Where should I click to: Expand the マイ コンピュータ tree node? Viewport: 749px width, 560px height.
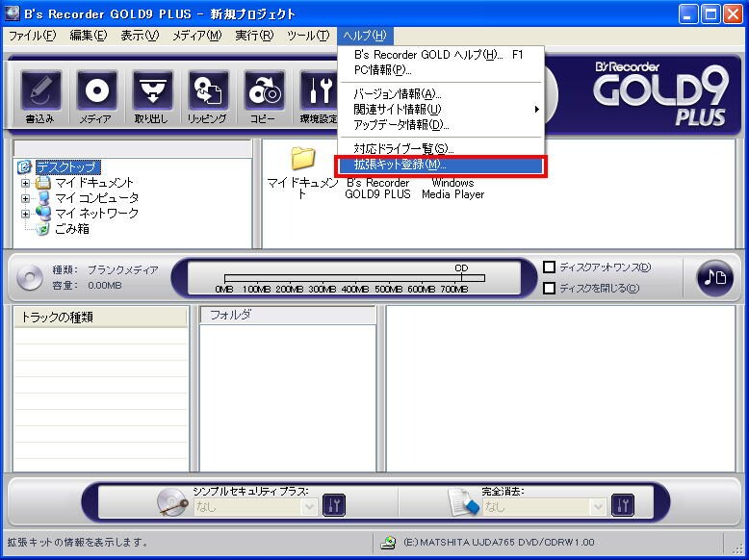(25, 198)
